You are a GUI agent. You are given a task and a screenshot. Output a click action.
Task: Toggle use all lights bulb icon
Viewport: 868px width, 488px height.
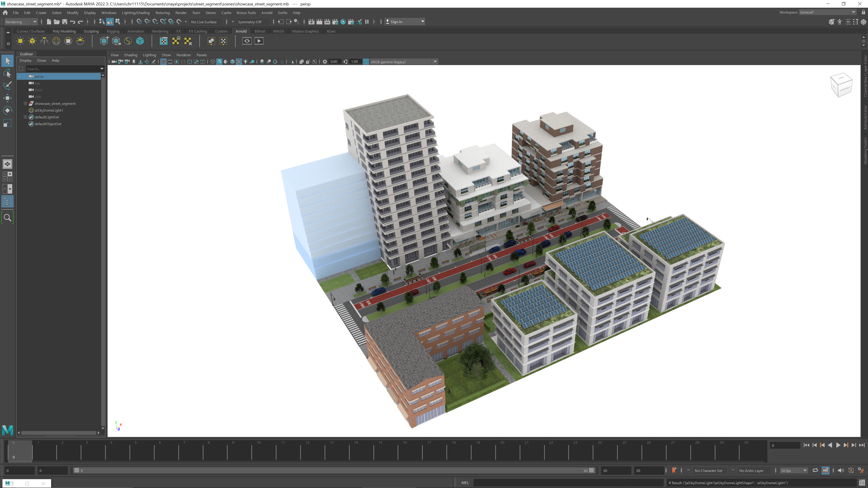[246, 62]
